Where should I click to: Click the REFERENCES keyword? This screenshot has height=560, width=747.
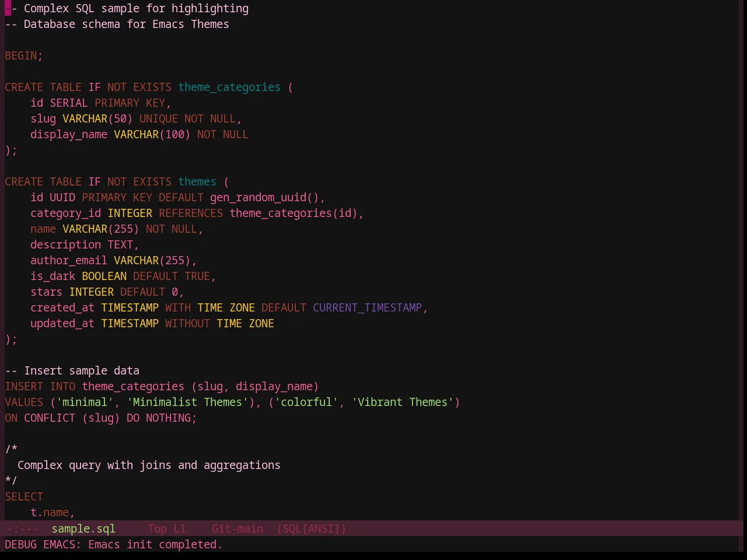coord(191,213)
